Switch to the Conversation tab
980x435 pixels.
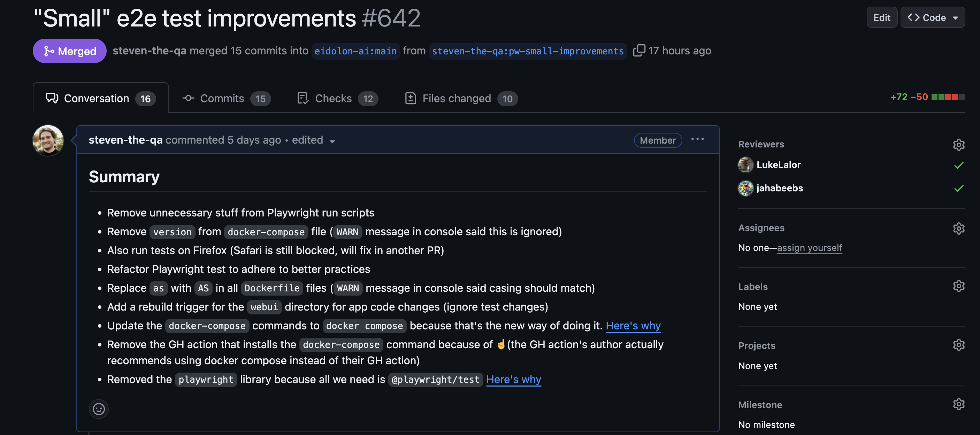click(x=101, y=98)
